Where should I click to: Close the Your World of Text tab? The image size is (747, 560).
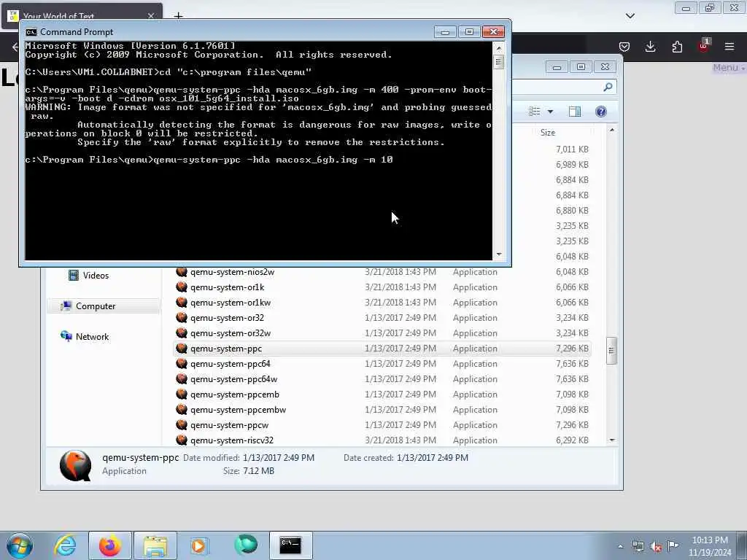tap(151, 16)
